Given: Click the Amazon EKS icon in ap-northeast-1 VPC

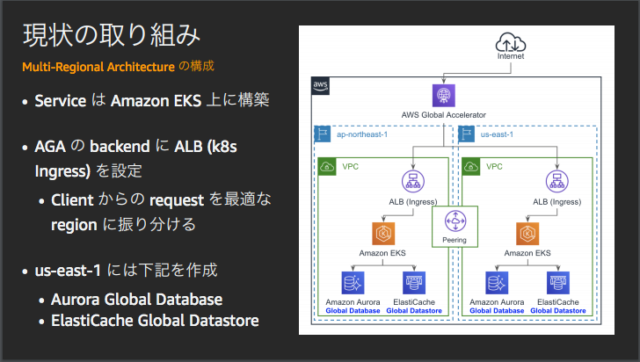Looking at the screenshot, I should pos(383,233).
